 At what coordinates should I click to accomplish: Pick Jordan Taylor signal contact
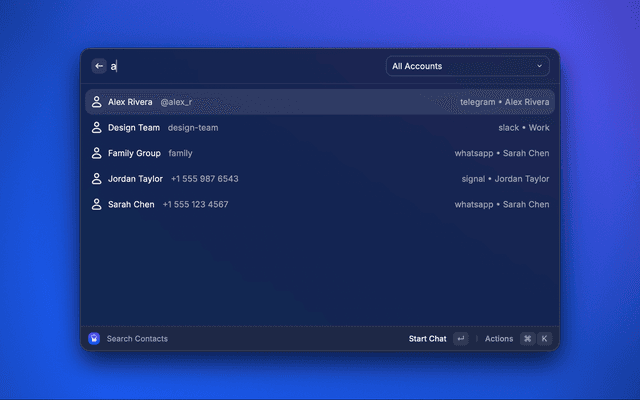click(320, 179)
